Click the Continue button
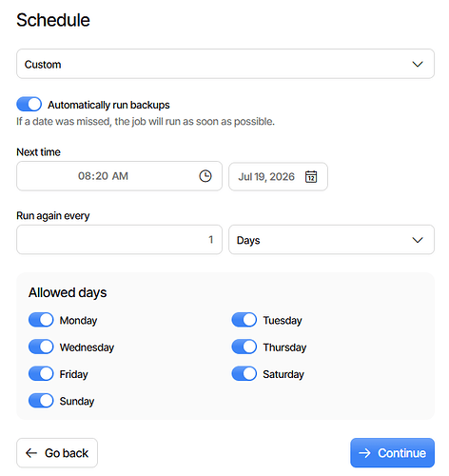This screenshot has width=449, height=476. point(392,453)
